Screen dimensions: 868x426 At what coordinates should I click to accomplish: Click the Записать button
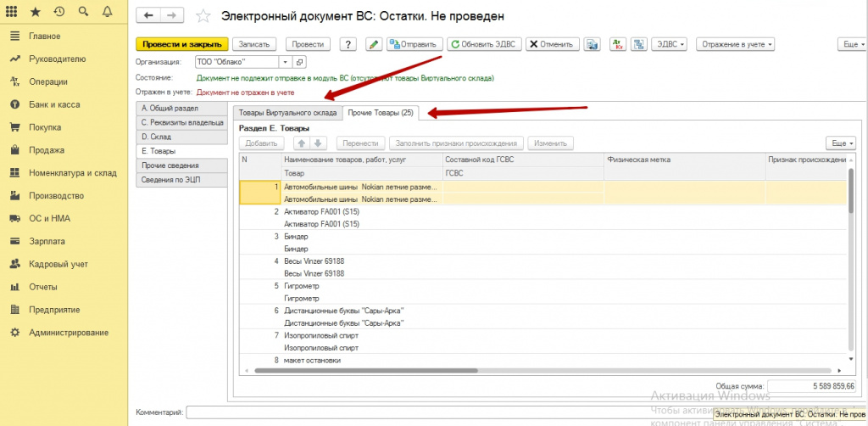pyautogui.click(x=253, y=45)
